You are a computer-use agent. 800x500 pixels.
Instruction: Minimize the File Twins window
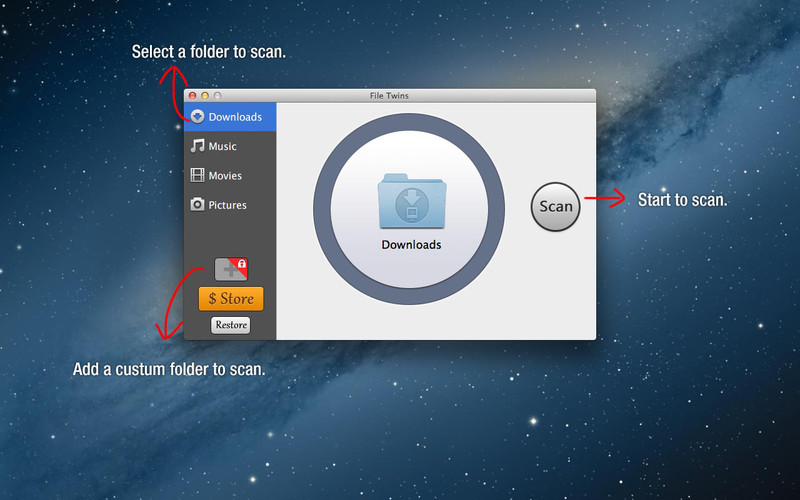[205, 95]
